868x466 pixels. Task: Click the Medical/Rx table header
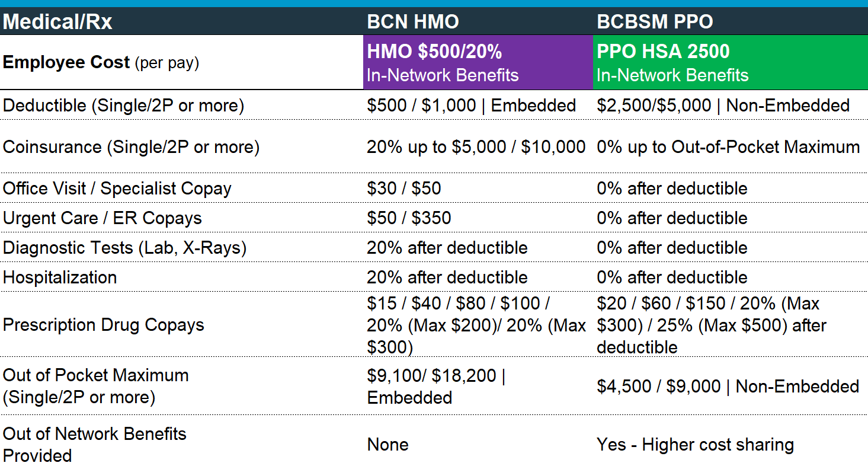pyautogui.click(x=57, y=22)
